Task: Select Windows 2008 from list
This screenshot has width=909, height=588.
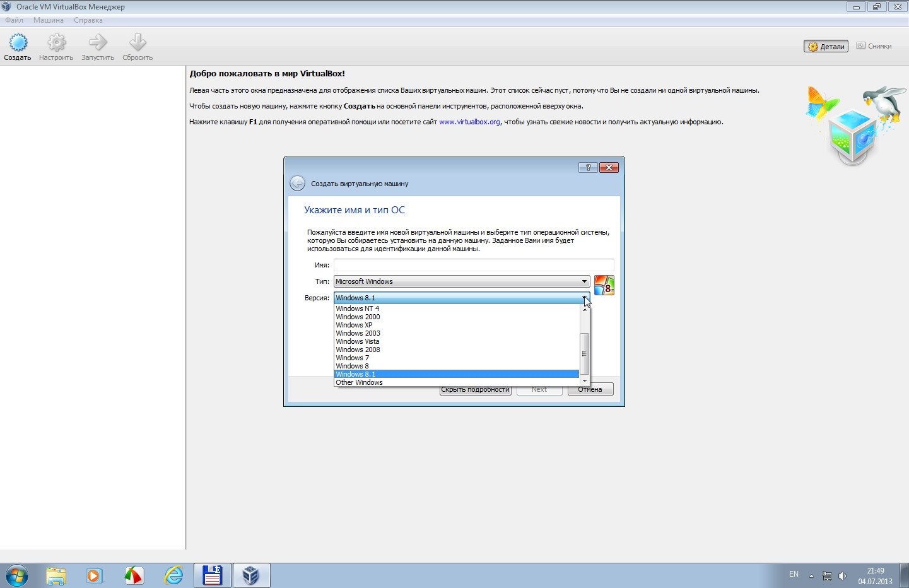Action: 456,350
